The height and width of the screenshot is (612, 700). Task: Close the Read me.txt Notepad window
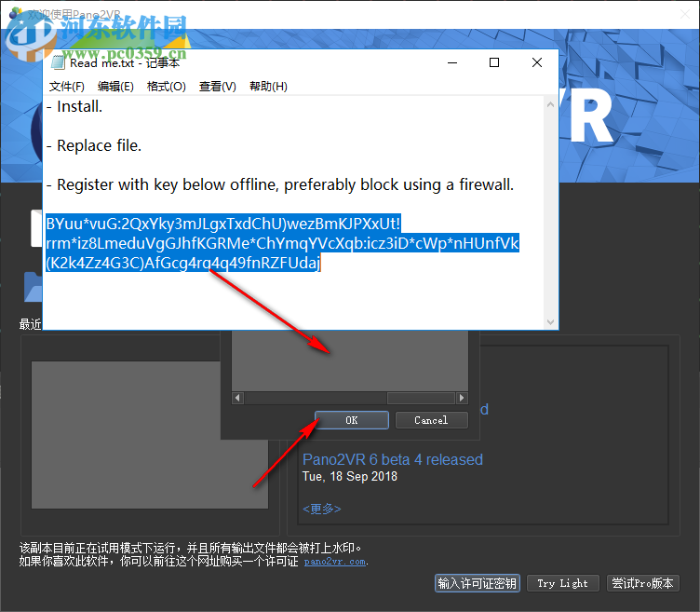(537, 62)
